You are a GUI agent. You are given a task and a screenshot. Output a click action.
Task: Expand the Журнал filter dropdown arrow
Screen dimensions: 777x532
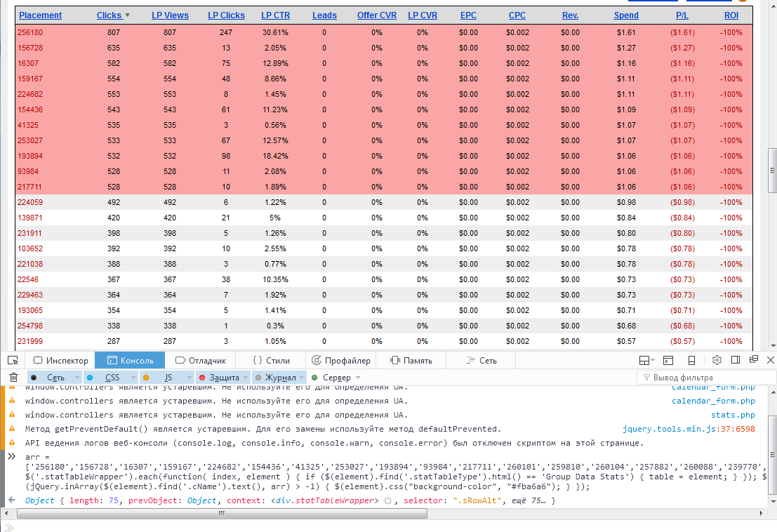pyautogui.click(x=301, y=378)
